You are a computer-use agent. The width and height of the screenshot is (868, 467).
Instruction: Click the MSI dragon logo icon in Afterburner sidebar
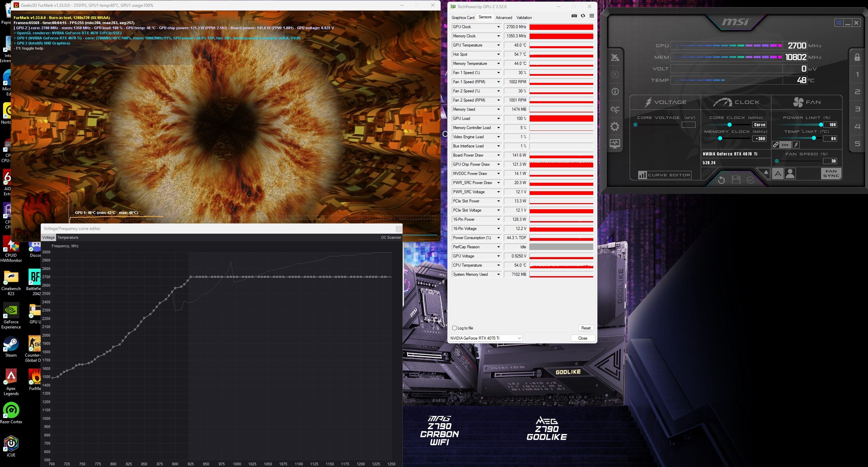click(615, 57)
